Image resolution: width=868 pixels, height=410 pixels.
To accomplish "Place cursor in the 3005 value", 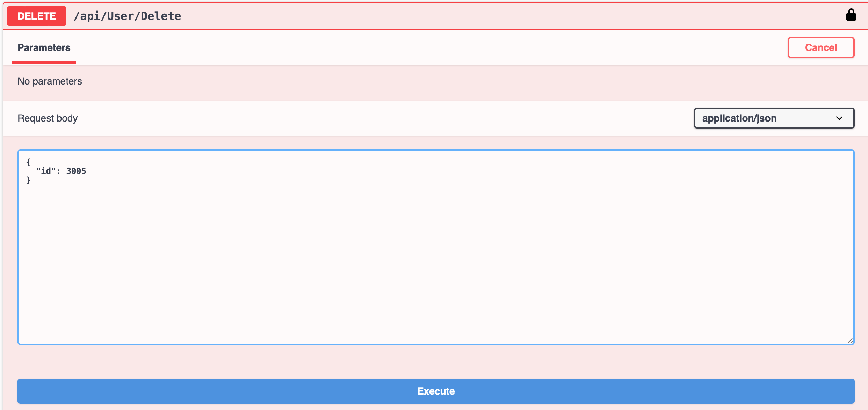I will pyautogui.click(x=76, y=171).
